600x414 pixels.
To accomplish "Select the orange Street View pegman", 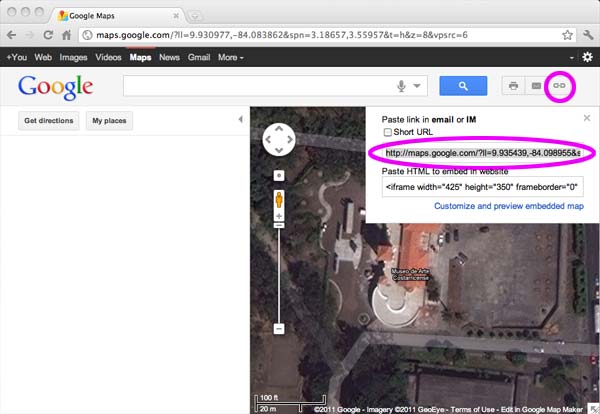I will (x=279, y=200).
